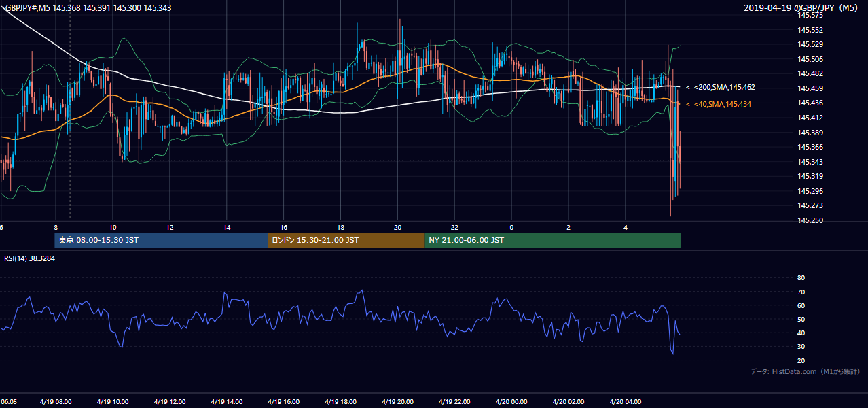Click hour tick 14 under the price chart
The width and height of the screenshot is (868, 408).
[227, 227]
